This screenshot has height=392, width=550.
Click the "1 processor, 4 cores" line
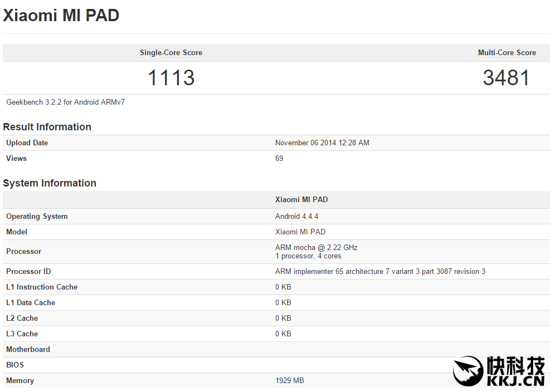pos(308,256)
